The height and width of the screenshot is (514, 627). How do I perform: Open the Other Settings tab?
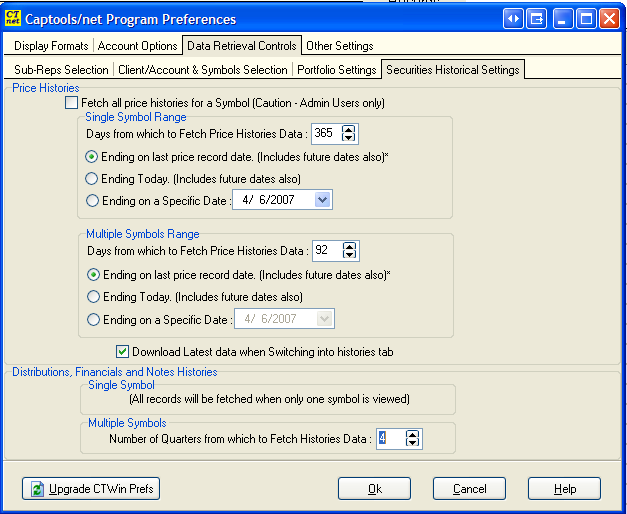[x=339, y=46]
